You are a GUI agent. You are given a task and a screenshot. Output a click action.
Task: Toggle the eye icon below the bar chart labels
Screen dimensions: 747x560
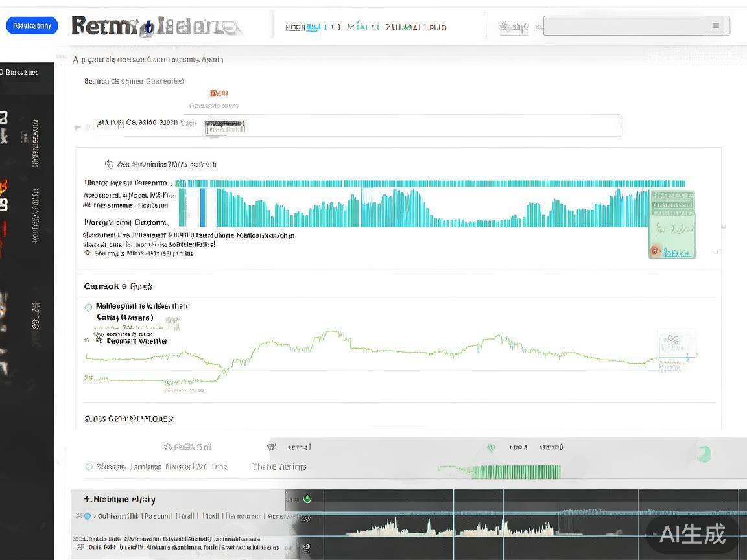pos(88,253)
